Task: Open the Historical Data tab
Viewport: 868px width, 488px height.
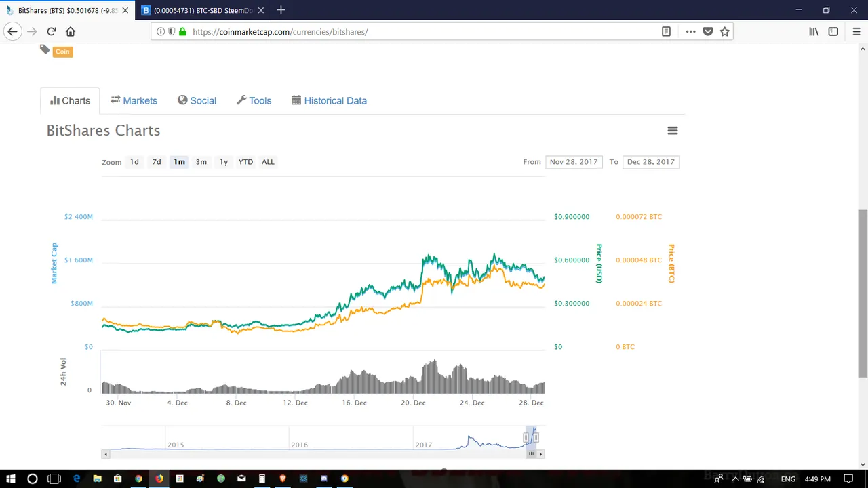Action: point(329,100)
